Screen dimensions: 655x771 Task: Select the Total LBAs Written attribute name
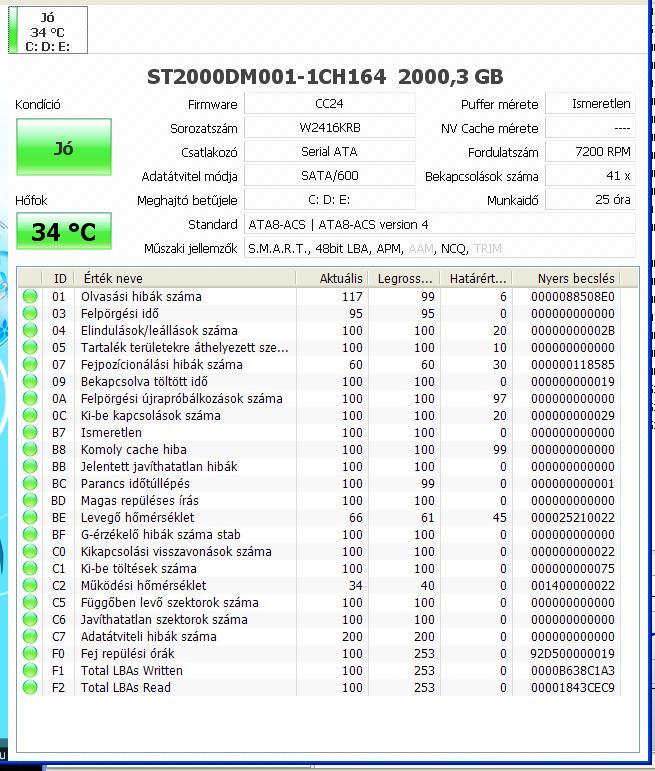131,670
